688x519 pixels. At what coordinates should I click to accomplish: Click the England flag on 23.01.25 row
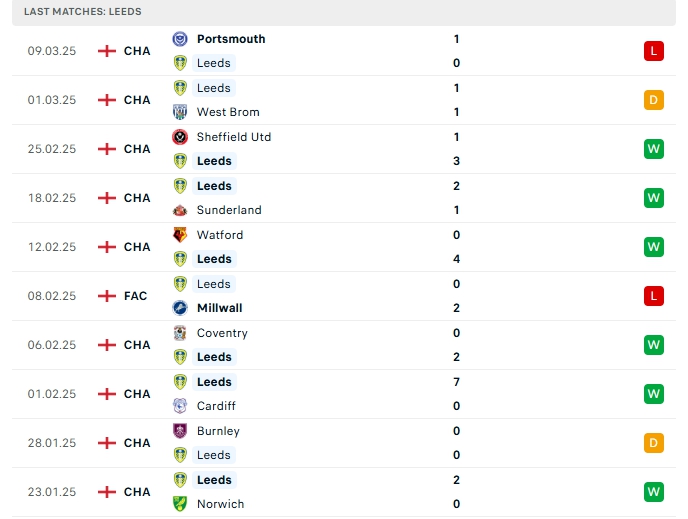point(107,492)
